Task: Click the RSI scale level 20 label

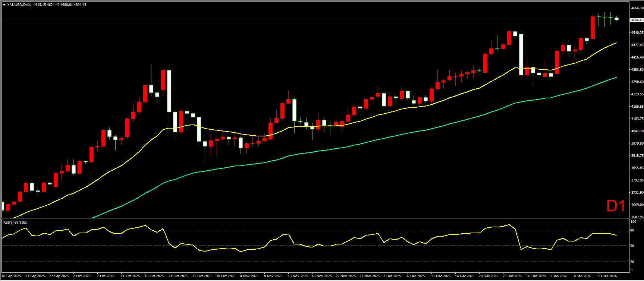Action: tap(632, 262)
